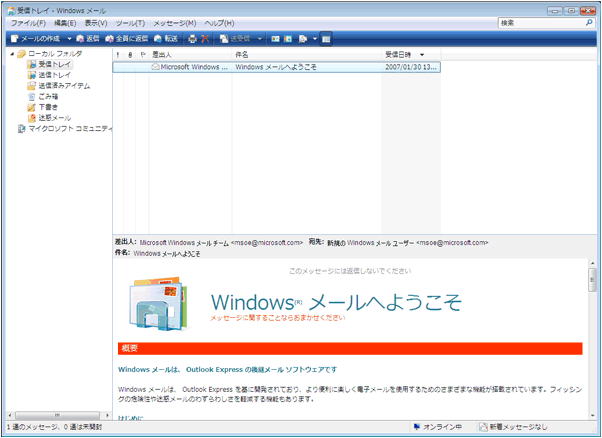This screenshot has width=602, height=438.
Task: Click the 新着メッセージなし status bar entry
Action: click(514, 427)
